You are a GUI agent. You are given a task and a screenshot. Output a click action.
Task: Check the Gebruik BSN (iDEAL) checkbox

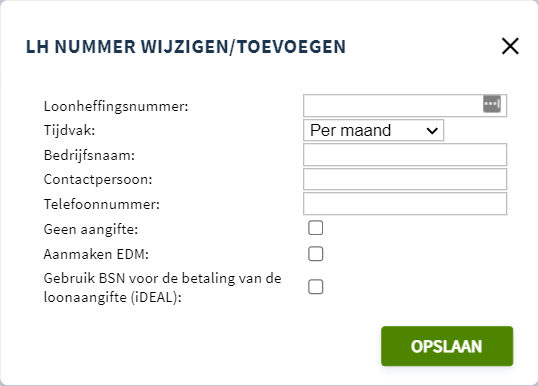(x=315, y=287)
